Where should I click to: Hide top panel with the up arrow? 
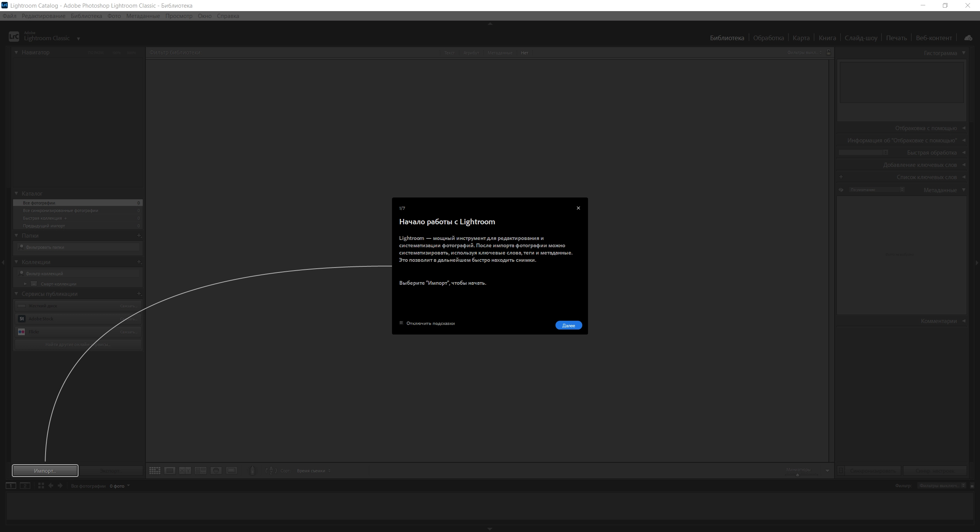(490, 24)
